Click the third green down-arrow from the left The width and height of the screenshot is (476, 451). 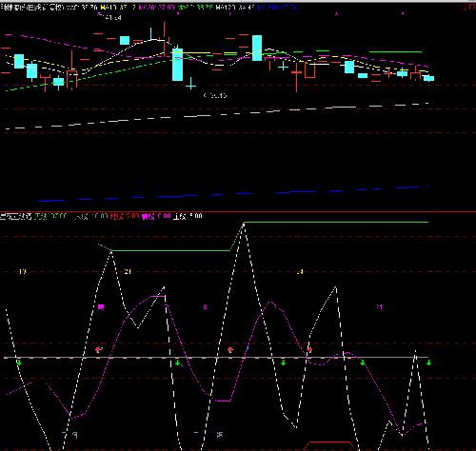click(x=283, y=363)
